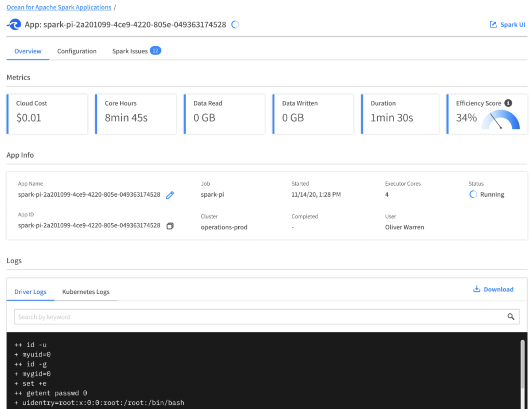Select the Overview tab

pos(28,51)
